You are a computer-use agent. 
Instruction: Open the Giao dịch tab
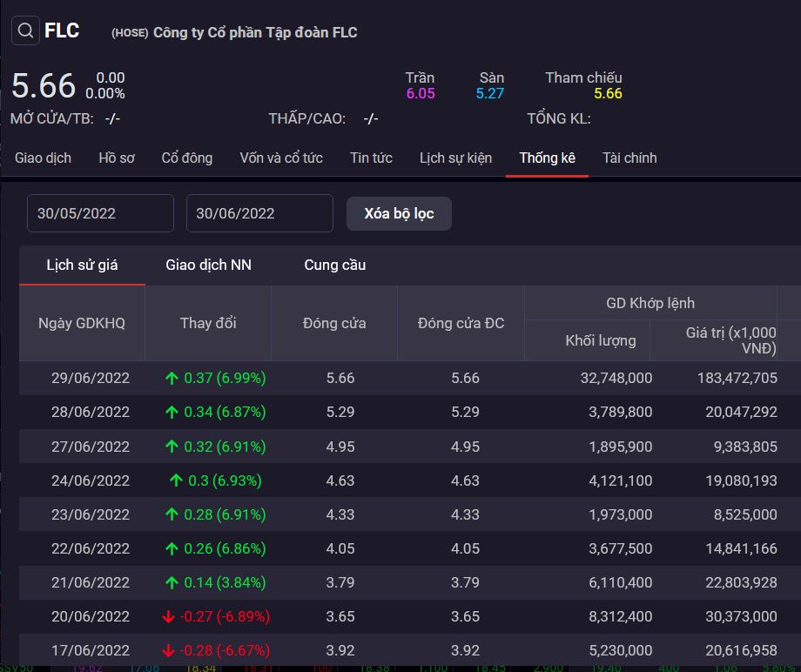click(43, 158)
